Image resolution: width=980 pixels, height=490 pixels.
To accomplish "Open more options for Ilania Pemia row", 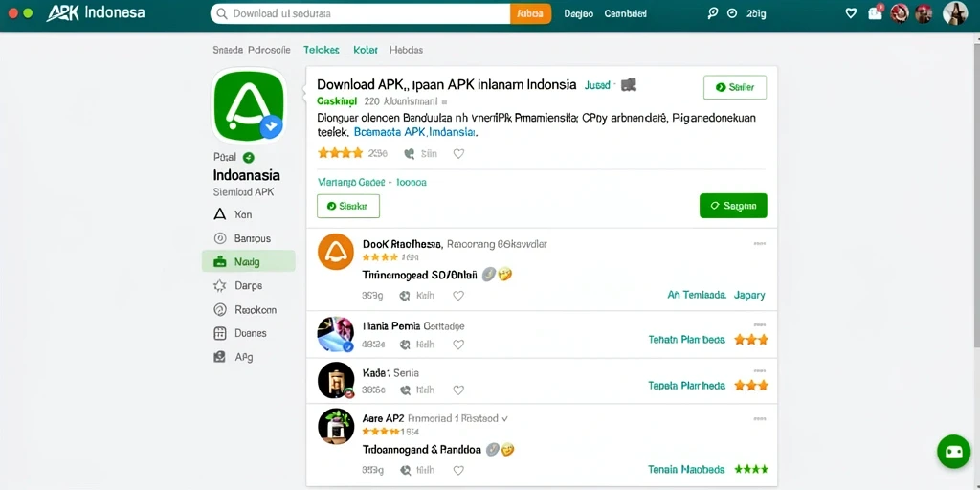I will coord(759,325).
